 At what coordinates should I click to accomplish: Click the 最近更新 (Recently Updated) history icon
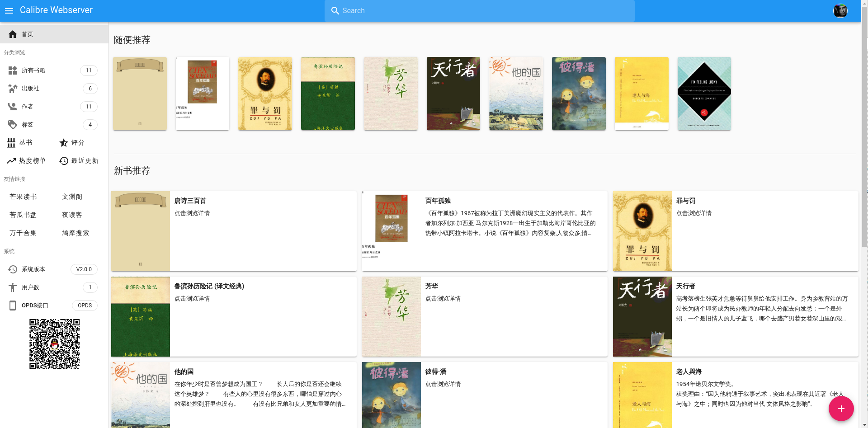point(63,160)
